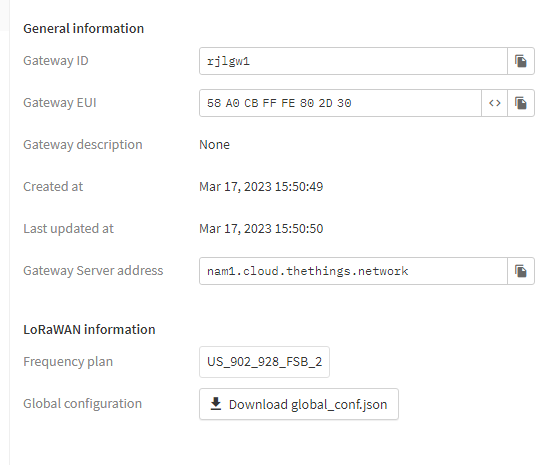556x465 pixels.
Task: Click the Frequency plan label
Action: click(68, 362)
